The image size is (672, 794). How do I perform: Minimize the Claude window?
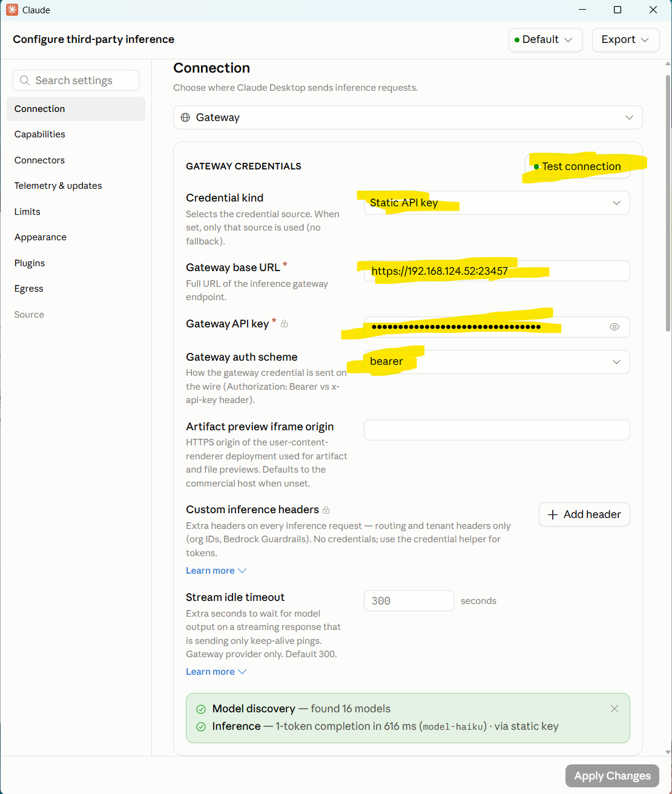582,10
